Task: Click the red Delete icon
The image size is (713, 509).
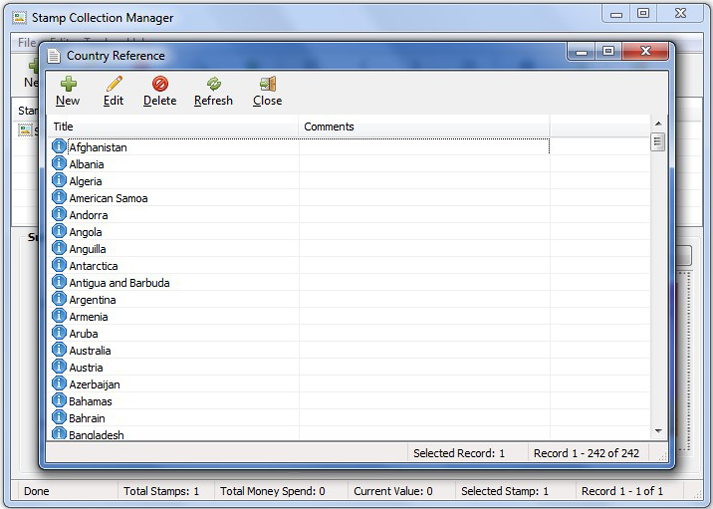Action: tap(160, 84)
